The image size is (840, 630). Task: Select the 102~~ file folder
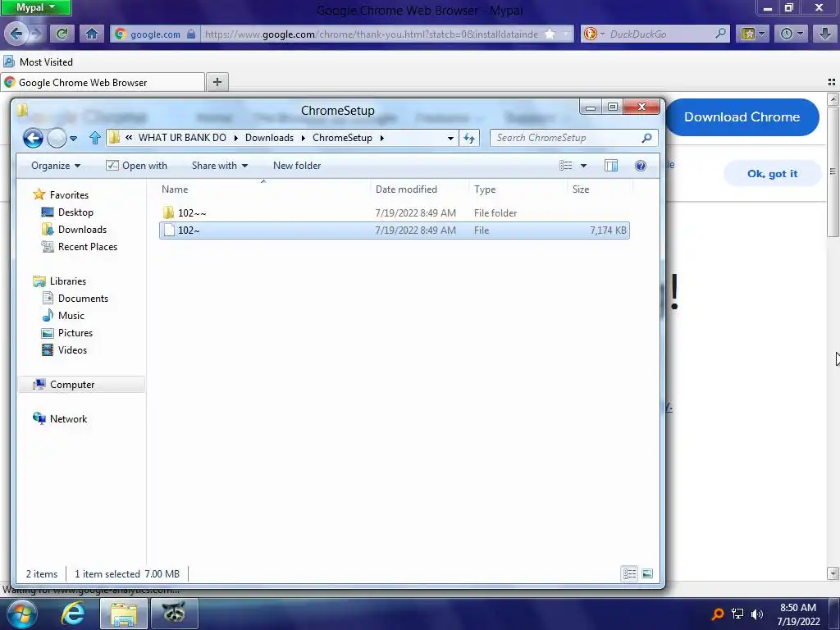(x=395, y=212)
